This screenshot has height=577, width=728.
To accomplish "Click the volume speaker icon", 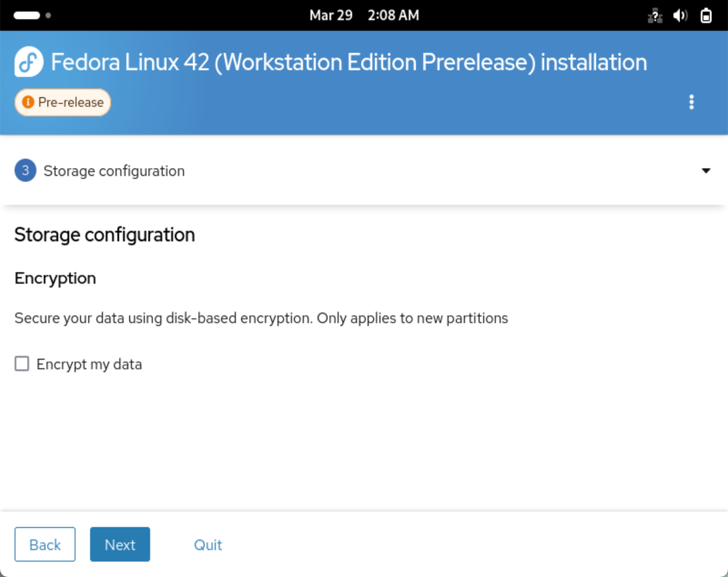I will (x=680, y=16).
